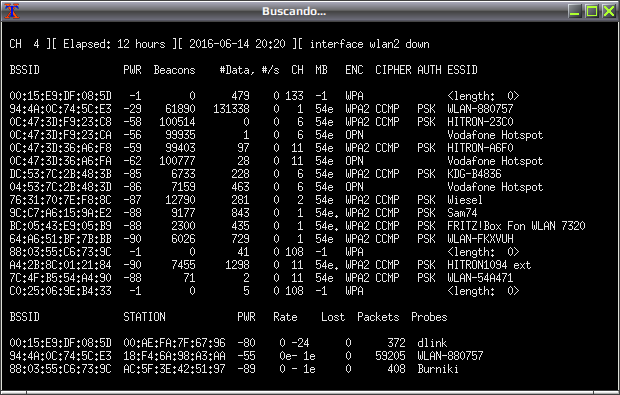Image resolution: width=620 pixels, height=395 pixels.
Task: Click the xterm icon in the title bar
Action: [11, 11]
